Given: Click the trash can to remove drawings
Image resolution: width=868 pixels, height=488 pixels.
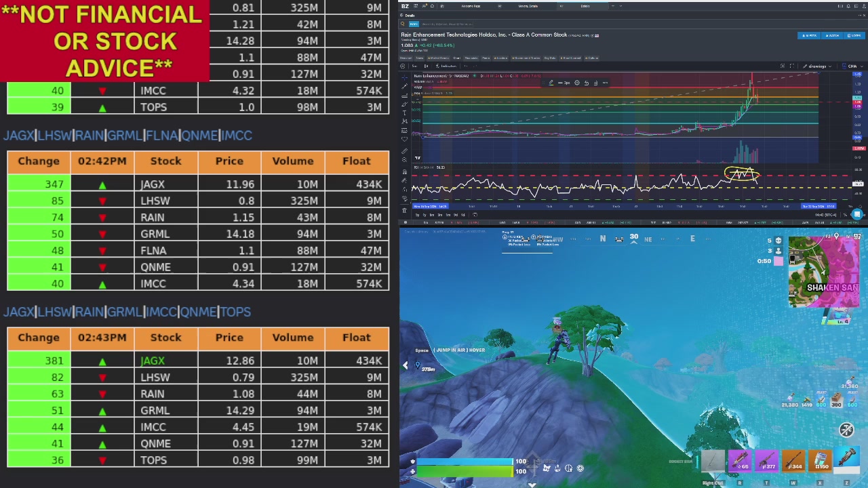Looking at the screenshot, I should pos(404,210).
